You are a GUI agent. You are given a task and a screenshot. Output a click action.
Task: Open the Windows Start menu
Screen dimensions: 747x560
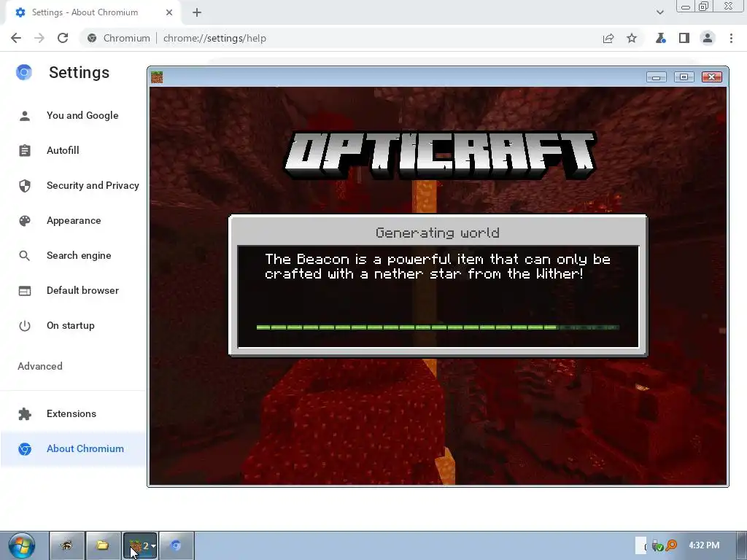[22, 545]
